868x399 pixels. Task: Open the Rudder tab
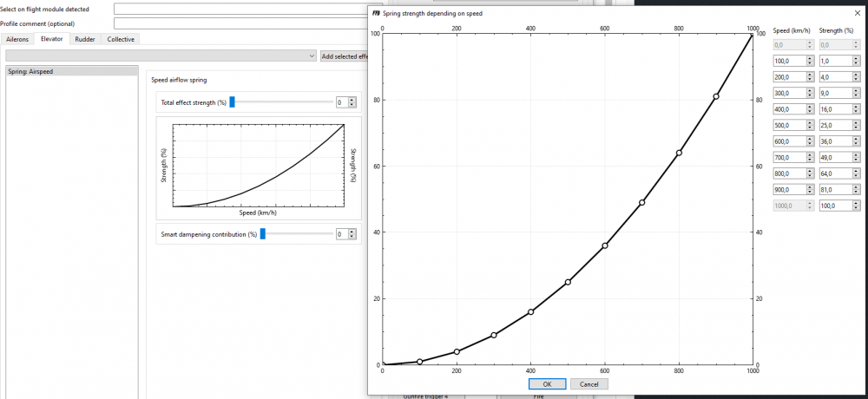85,39
